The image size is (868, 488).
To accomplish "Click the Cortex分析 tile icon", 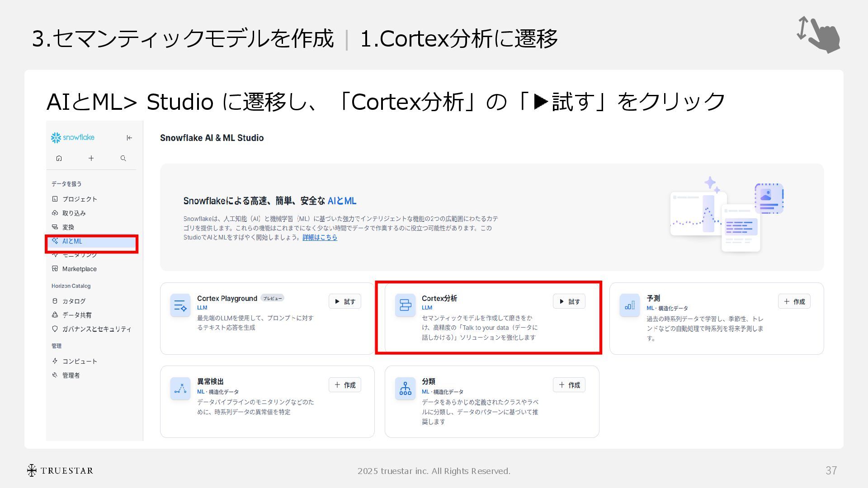I will pos(405,305).
